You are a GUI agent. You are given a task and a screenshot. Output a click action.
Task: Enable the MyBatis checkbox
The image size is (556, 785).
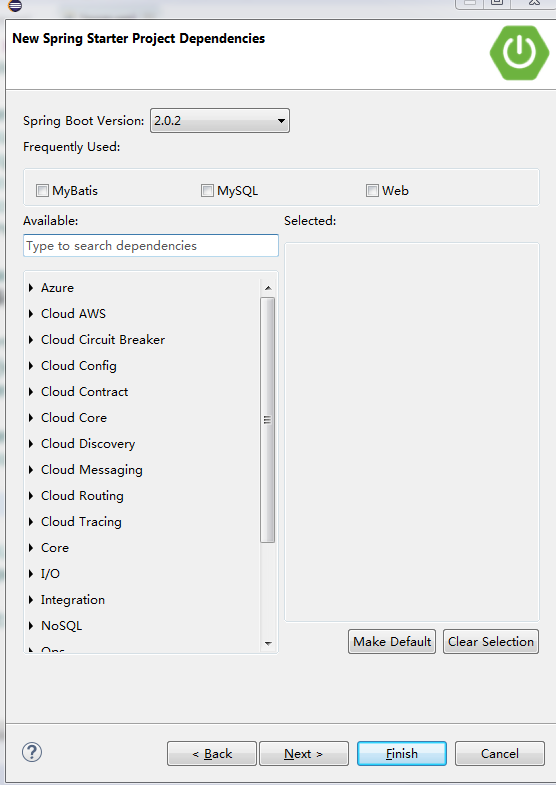tap(43, 191)
